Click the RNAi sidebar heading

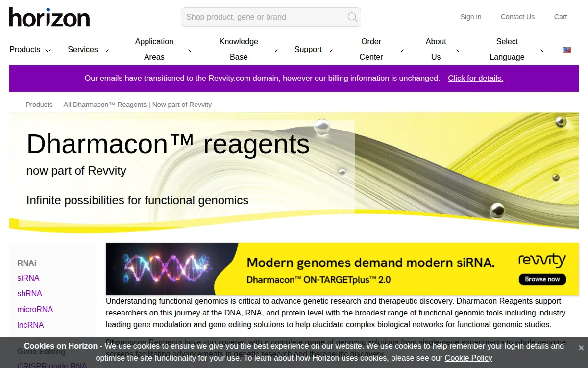click(x=27, y=263)
